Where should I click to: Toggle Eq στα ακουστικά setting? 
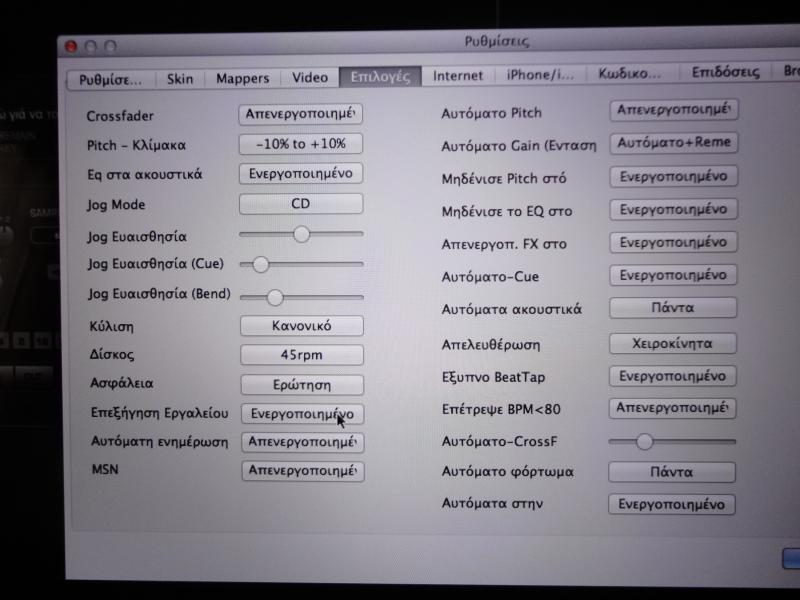[x=300, y=173]
